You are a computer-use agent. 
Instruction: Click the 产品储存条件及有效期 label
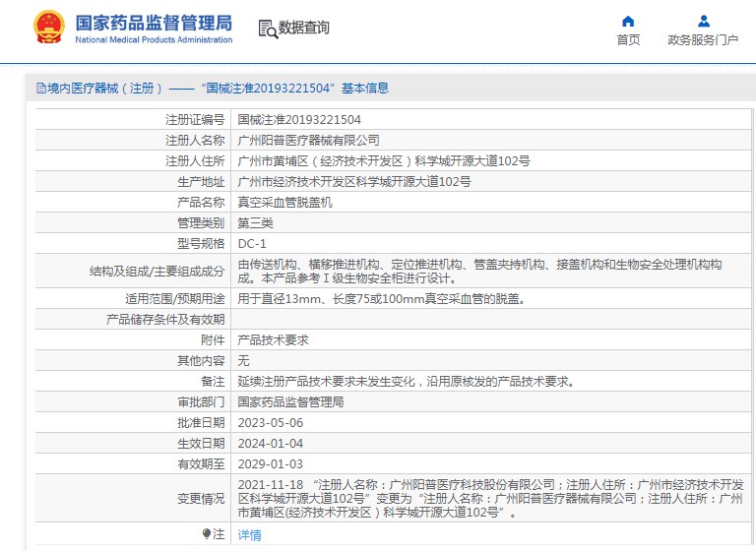click(x=165, y=320)
